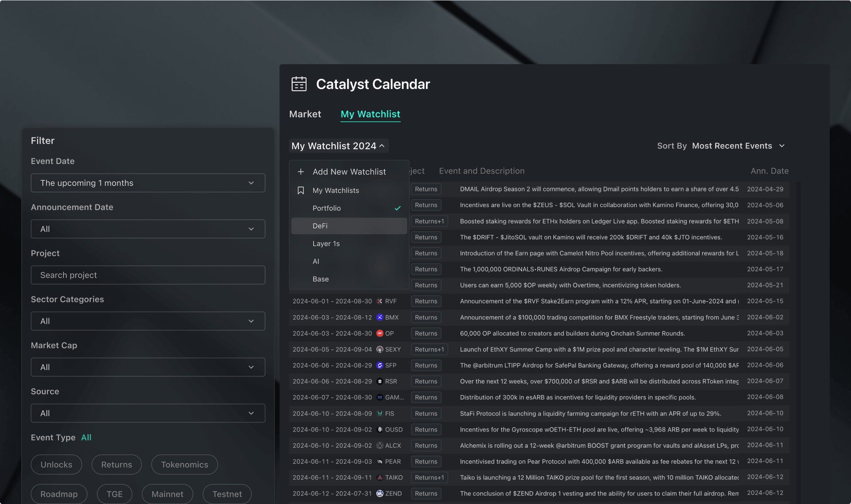Viewport: 851px width, 504px height.
Task: Toggle the Tokenomics event type chip
Action: (x=184, y=465)
